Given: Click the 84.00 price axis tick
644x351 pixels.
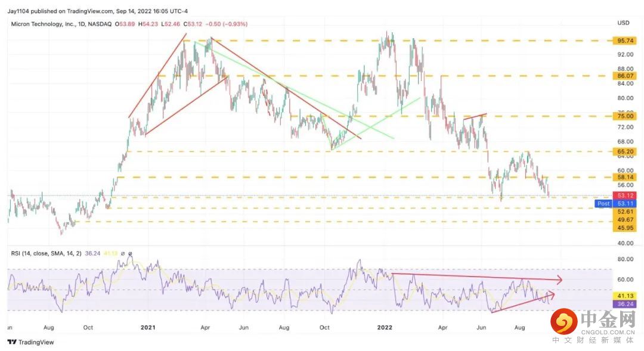Looking at the screenshot, I should point(625,84).
